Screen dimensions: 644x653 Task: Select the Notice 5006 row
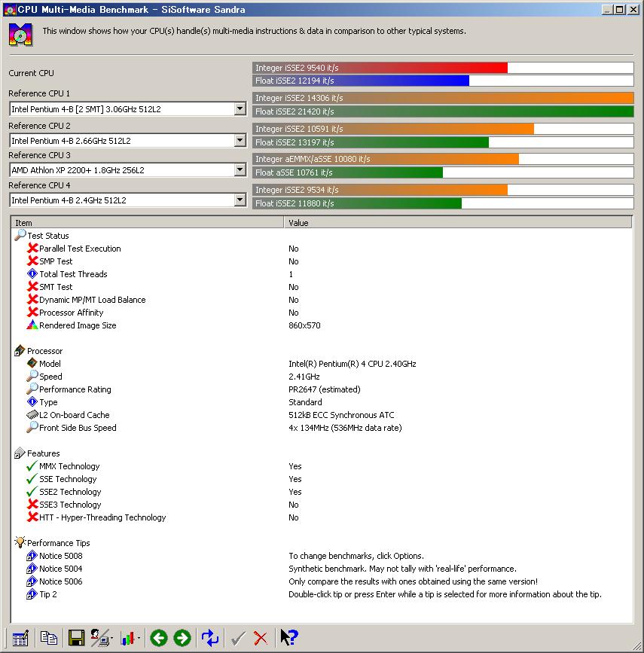coord(322,581)
